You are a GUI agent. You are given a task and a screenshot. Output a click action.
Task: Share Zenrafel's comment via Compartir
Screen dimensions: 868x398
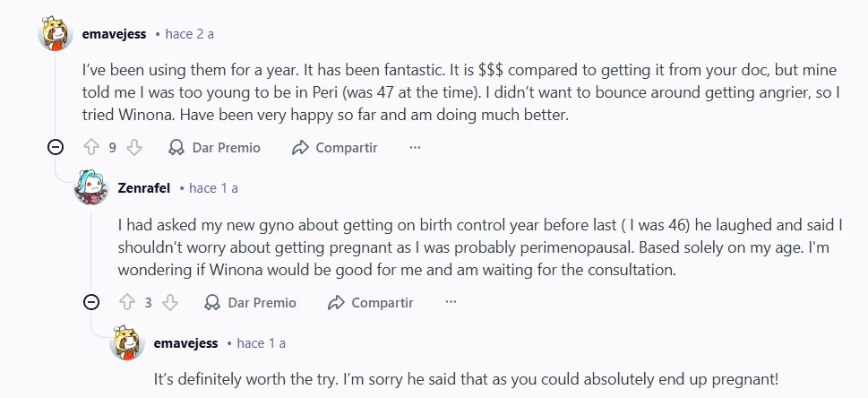pos(371,302)
